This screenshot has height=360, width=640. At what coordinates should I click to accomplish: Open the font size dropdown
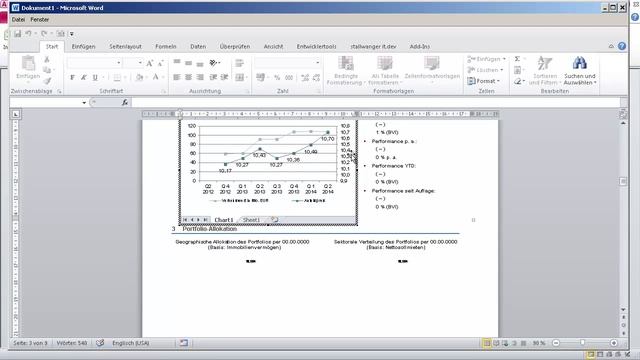pos(140,63)
